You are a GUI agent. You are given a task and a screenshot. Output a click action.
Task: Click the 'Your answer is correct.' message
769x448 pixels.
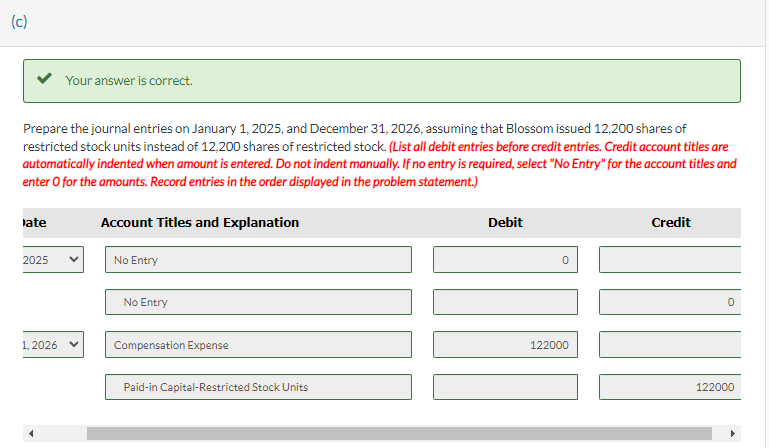(x=129, y=80)
